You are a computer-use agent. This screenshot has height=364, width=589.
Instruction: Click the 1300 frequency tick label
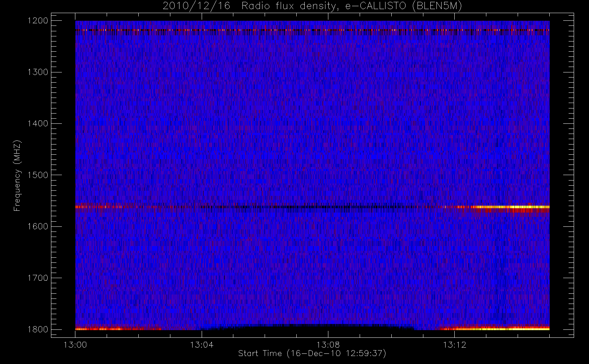tap(38, 72)
